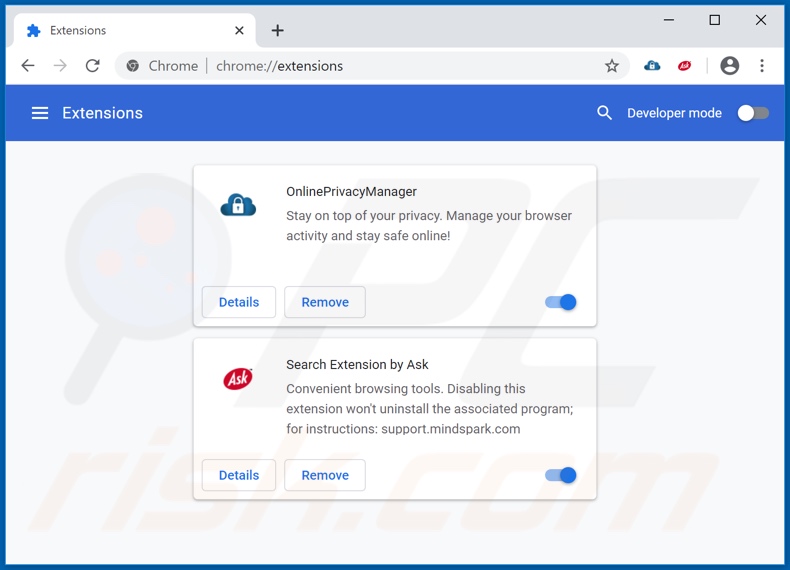Minimize the Chrome window
Viewport: 790px width, 570px height.
669,20
